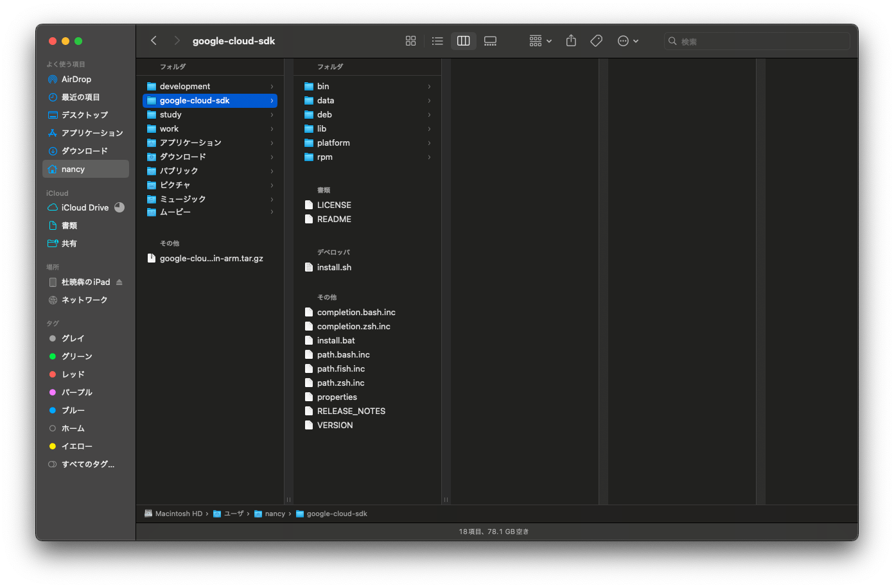The image size is (894, 588).
Task: Select nancy home in the sidebar
Action: [85, 169]
